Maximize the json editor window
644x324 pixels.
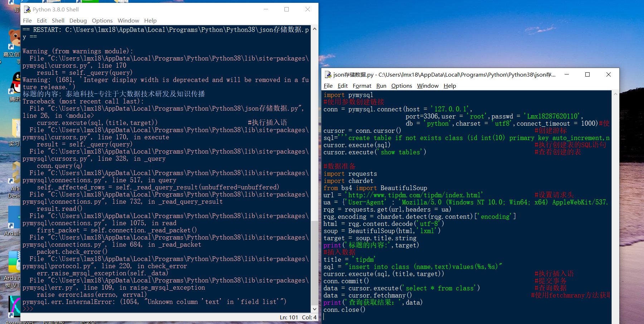click(x=587, y=74)
